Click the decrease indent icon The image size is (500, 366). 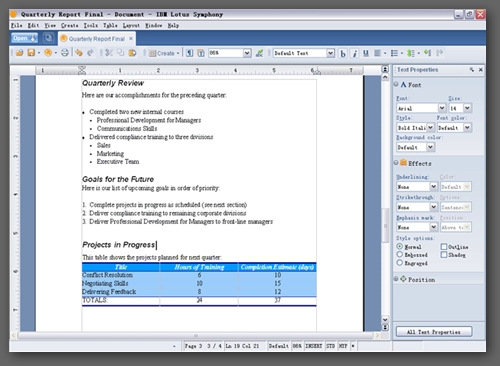pyautogui.click(x=428, y=53)
